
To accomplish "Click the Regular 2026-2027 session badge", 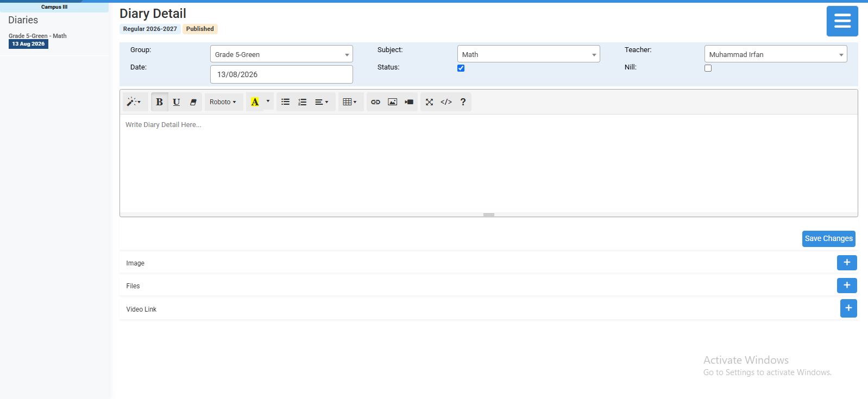I will 150,29.
